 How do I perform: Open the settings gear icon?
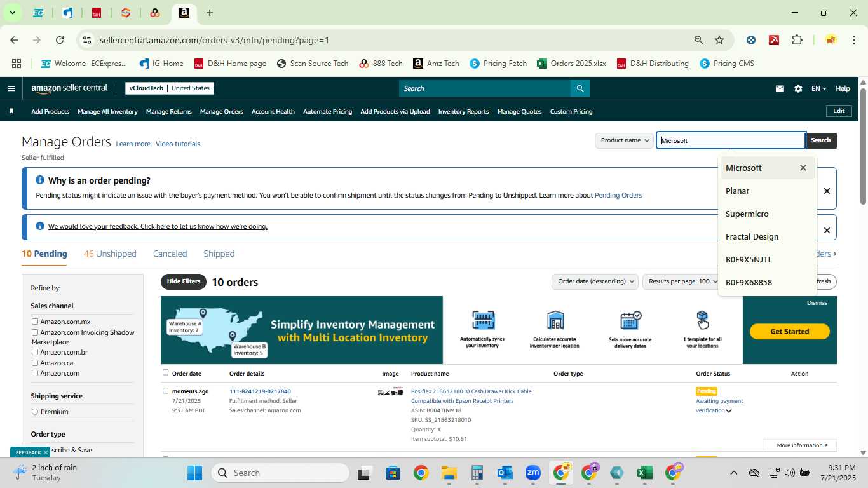point(798,88)
